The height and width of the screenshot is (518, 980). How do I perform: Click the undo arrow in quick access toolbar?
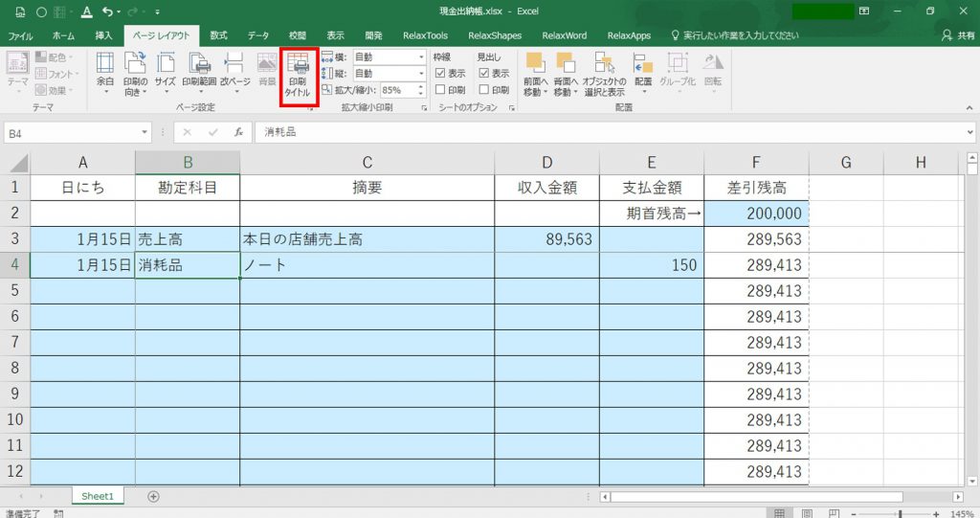point(107,11)
